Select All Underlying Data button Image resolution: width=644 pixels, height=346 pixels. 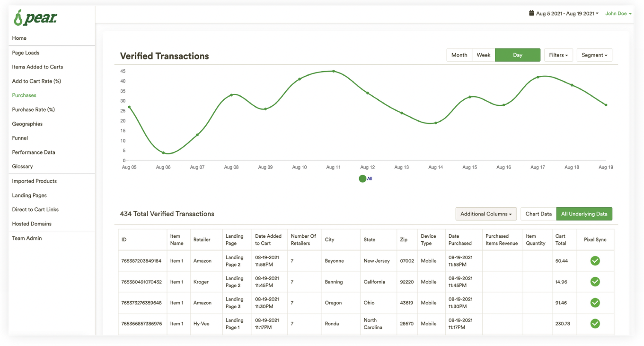click(584, 214)
